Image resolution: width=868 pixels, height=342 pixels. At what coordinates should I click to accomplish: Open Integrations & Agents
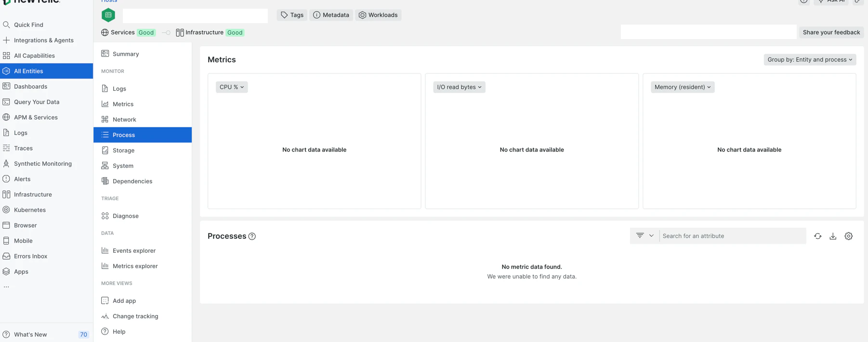coord(46,40)
